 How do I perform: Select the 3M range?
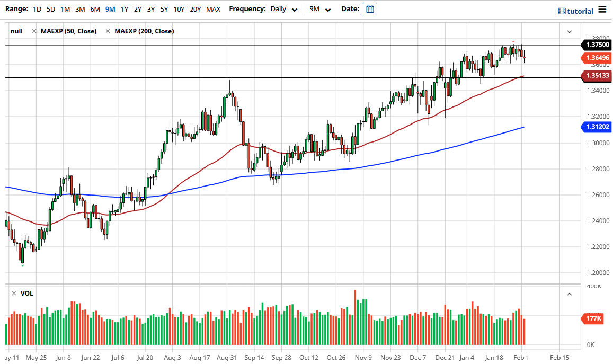[x=80, y=9]
